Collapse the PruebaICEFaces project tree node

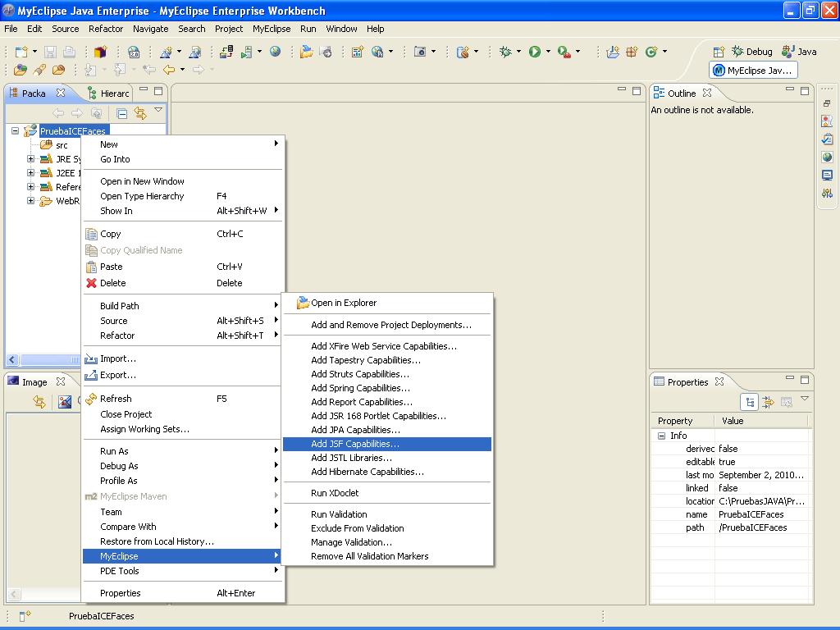[15, 130]
